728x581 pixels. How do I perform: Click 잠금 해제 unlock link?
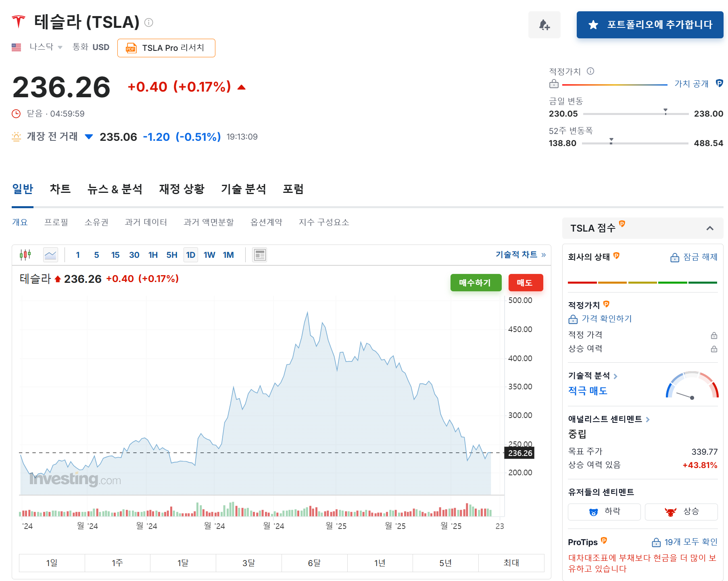coord(694,257)
